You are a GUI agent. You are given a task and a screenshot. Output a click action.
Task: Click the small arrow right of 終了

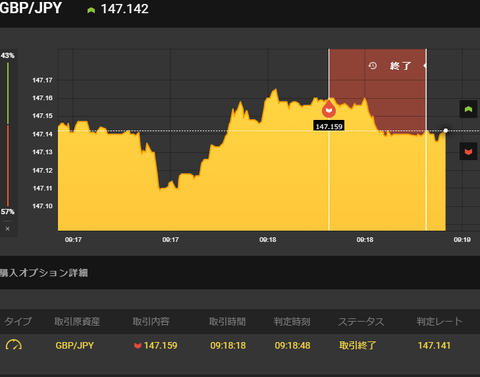(x=425, y=66)
